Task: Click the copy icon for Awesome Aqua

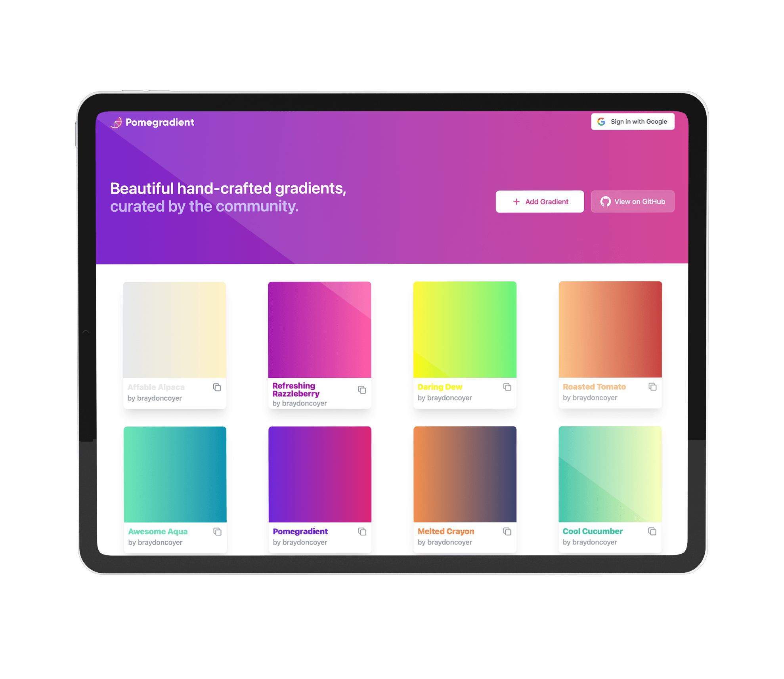Action: coord(218,532)
